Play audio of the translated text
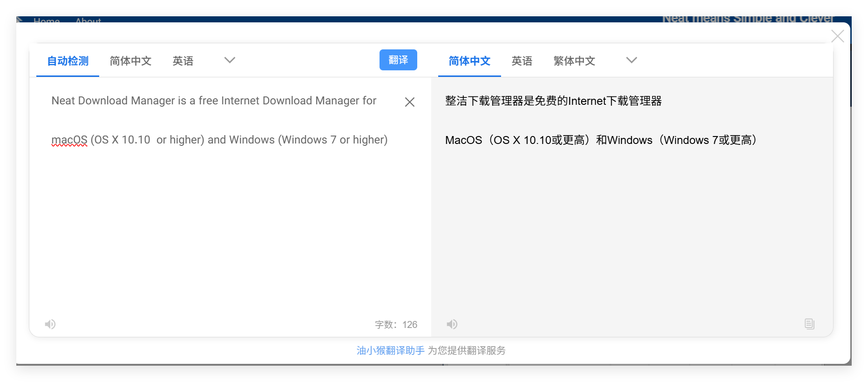 click(x=452, y=324)
